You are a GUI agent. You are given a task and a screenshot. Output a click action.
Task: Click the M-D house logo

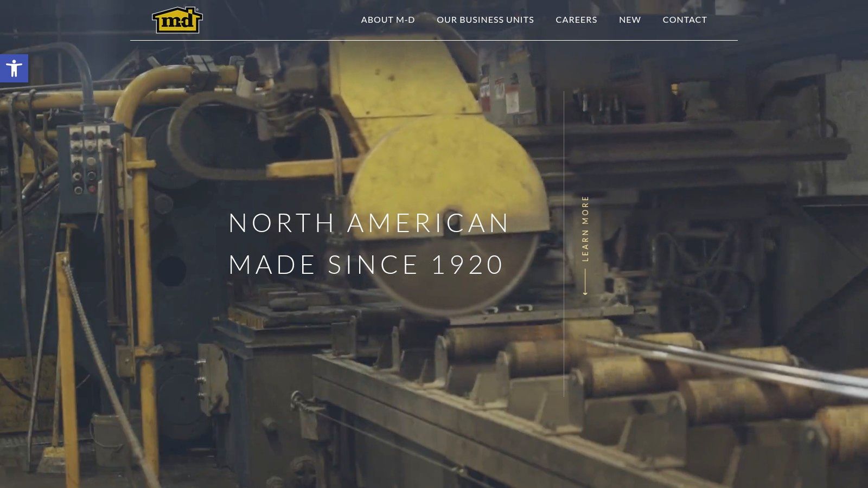[177, 20]
